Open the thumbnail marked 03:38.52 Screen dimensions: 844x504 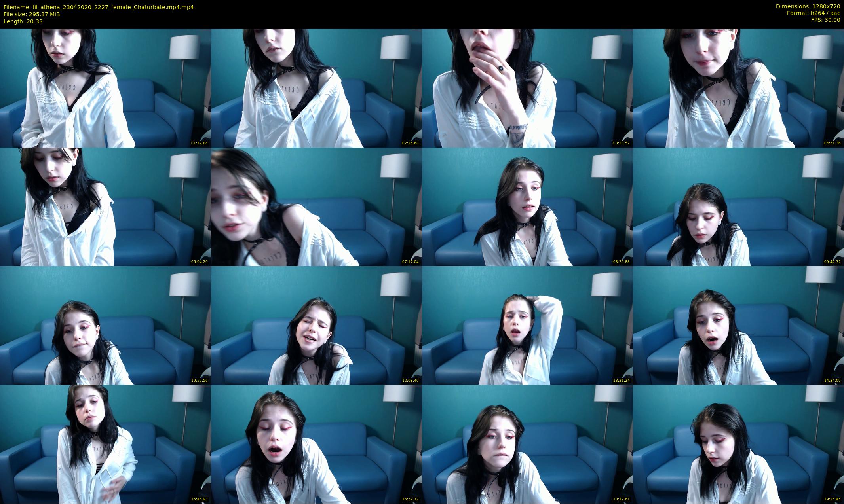pyautogui.click(x=527, y=88)
